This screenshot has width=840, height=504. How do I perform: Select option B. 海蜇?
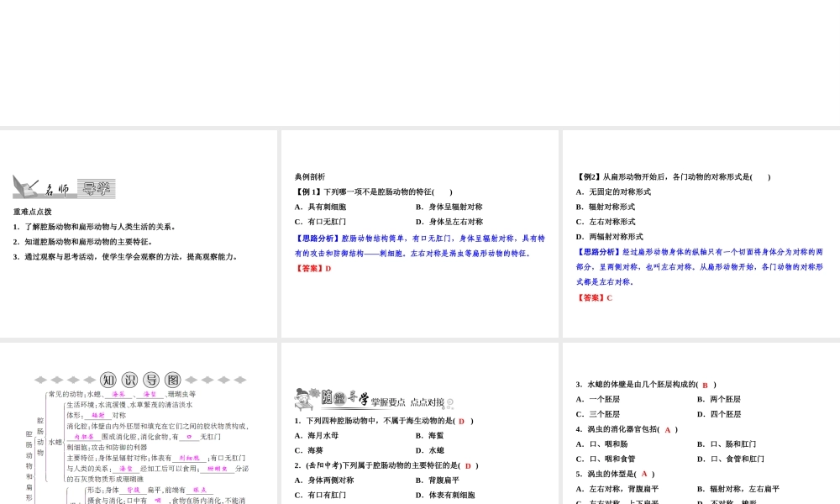tap(429, 436)
